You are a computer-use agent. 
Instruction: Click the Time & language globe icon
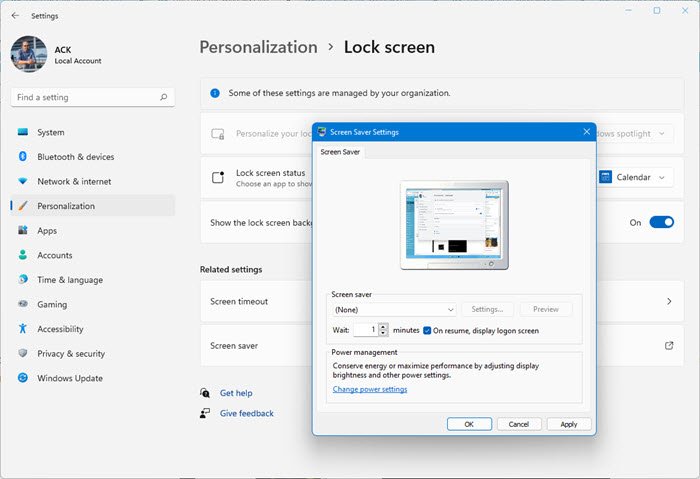23,279
